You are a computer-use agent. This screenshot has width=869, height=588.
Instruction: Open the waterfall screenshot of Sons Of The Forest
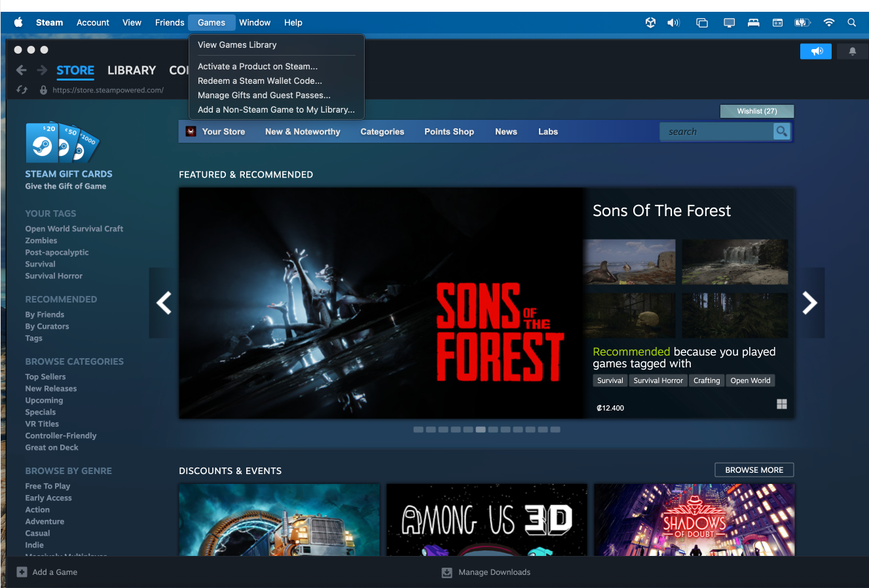pyautogui.click(x=735, y=261)
